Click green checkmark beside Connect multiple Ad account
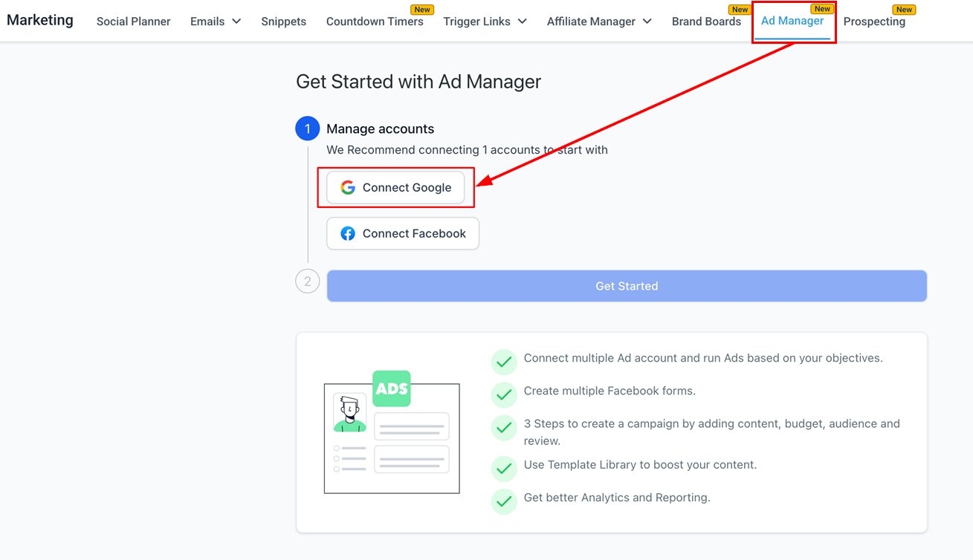This screenshot has height=560, width=973. point(504,362)
